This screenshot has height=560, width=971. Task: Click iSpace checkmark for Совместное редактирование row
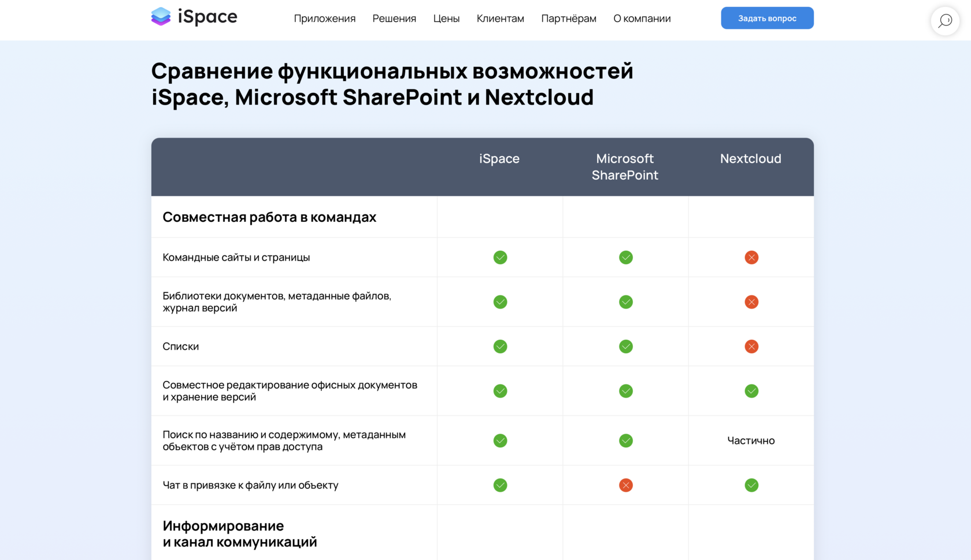(500, 391)
